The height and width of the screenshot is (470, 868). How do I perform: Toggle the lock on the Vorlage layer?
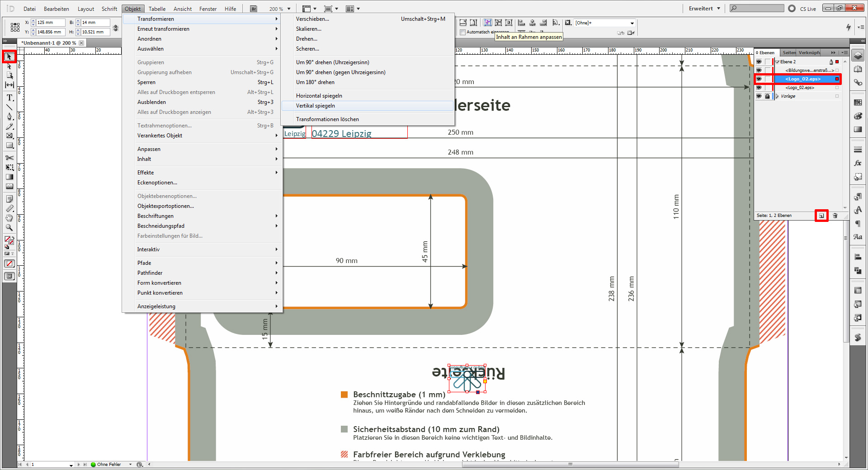(x=767, y=96)
